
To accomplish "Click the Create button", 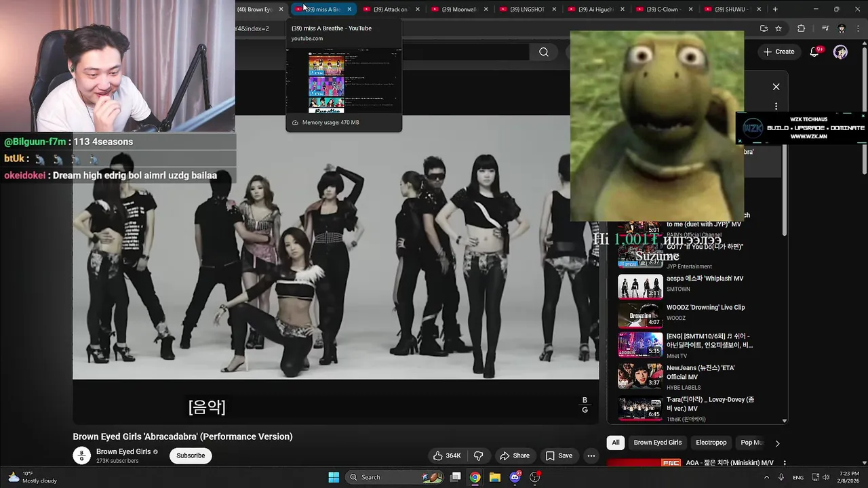I will (x=778, y=52).
